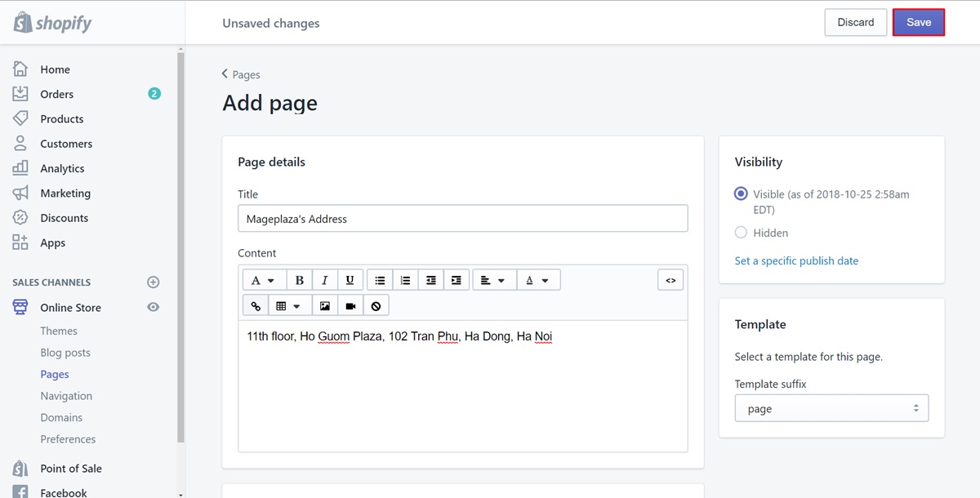Open Blog posts under Online Store
980x498 pixels.
(x=65, y=353)
